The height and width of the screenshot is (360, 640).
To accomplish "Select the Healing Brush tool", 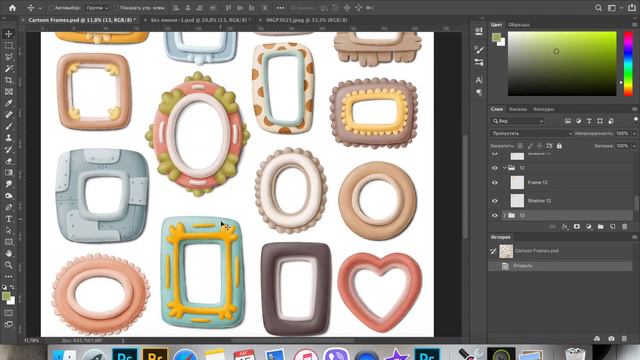I will (x=9, y=115).
